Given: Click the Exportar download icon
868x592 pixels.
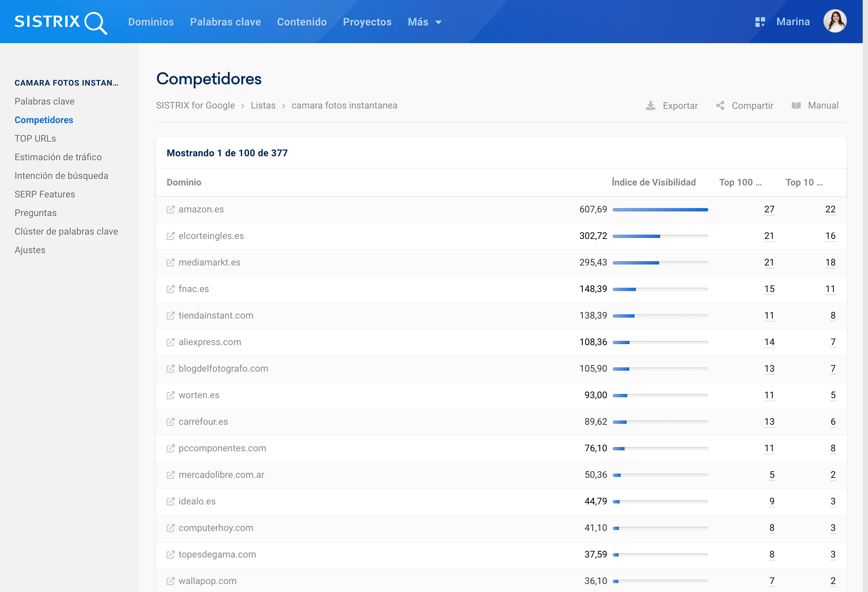Looking at the screenshot, I should (650, 106).
